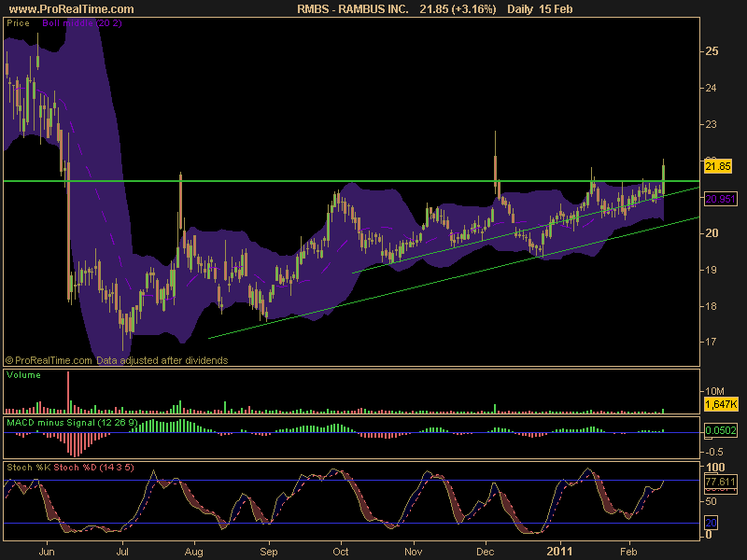Click the 100 stochastic axis label
The image size is (747, 560).
click(x=715, y=467)
